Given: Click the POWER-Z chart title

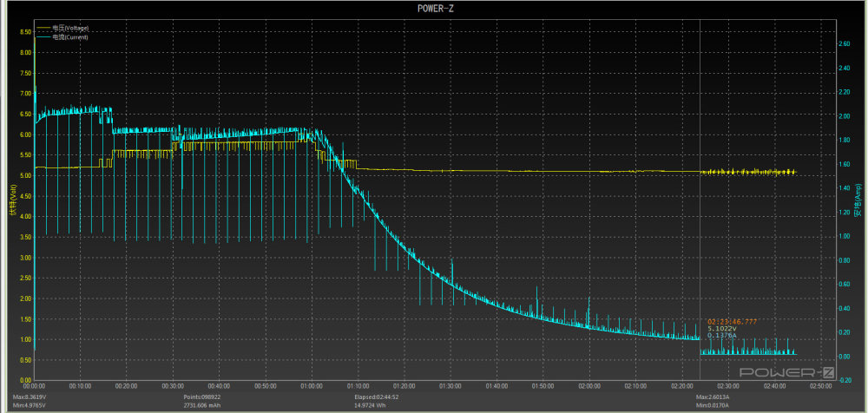Looking at the screenshot, I should pyautogui.click(x=433, y=9).
